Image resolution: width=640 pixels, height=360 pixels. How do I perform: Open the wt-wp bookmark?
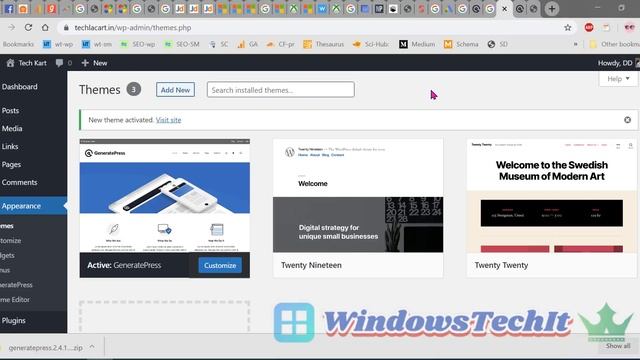(x=58, y=44)
